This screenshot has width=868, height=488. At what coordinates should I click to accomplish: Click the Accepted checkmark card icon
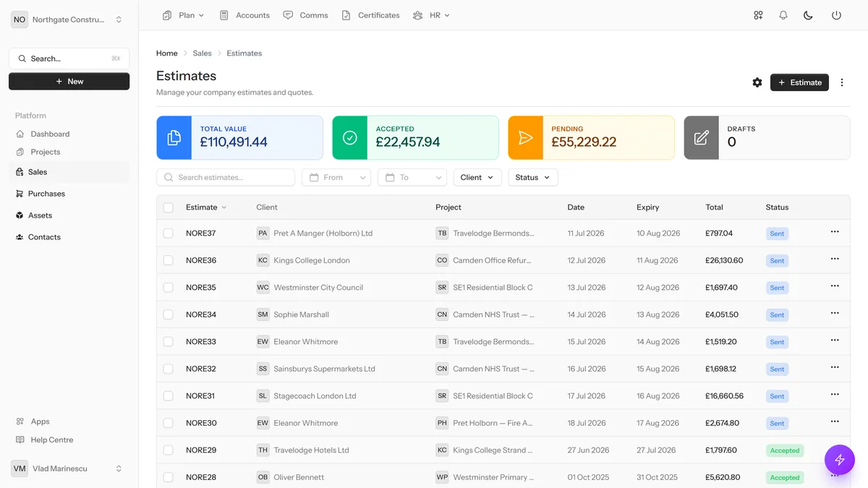[350, 137]
